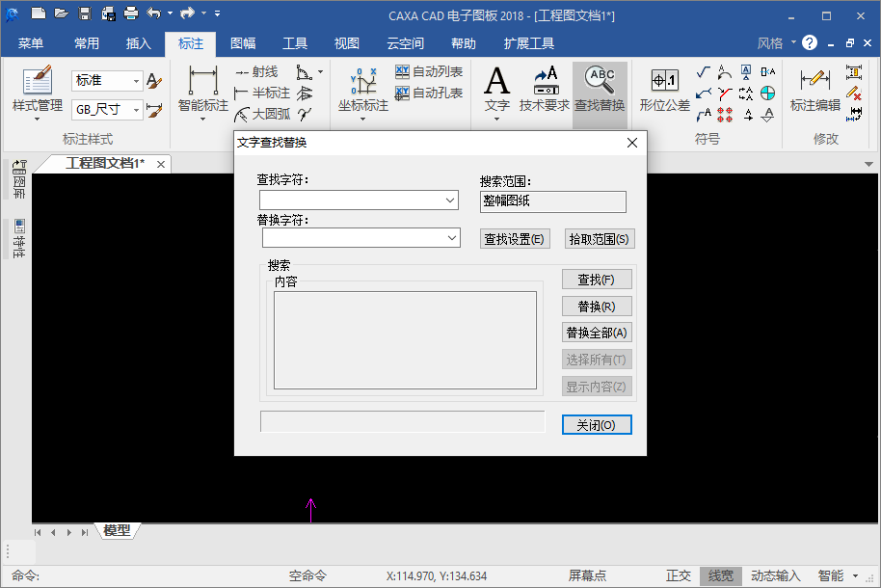Image resolution: width=881 pixels, height=588 pixels.
Task: Select the 射线 ray dimension tool
Action: click(256, 72)
